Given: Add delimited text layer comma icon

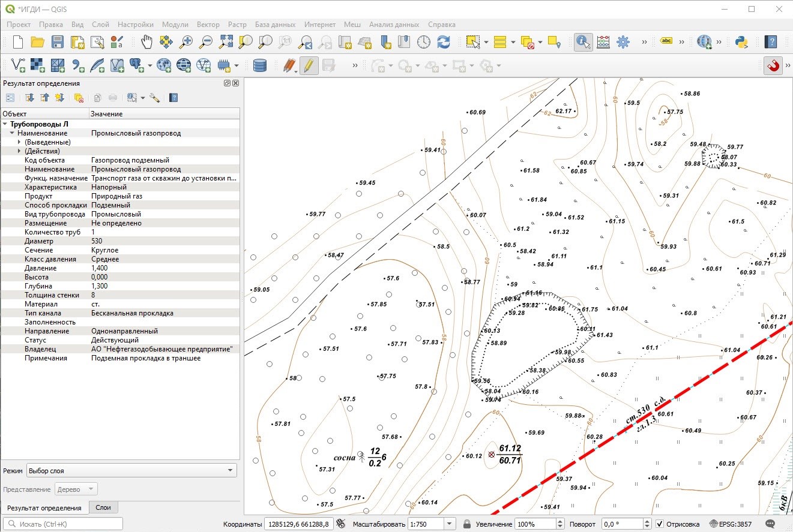Looking at the screenshot, I should click(77, 65).
